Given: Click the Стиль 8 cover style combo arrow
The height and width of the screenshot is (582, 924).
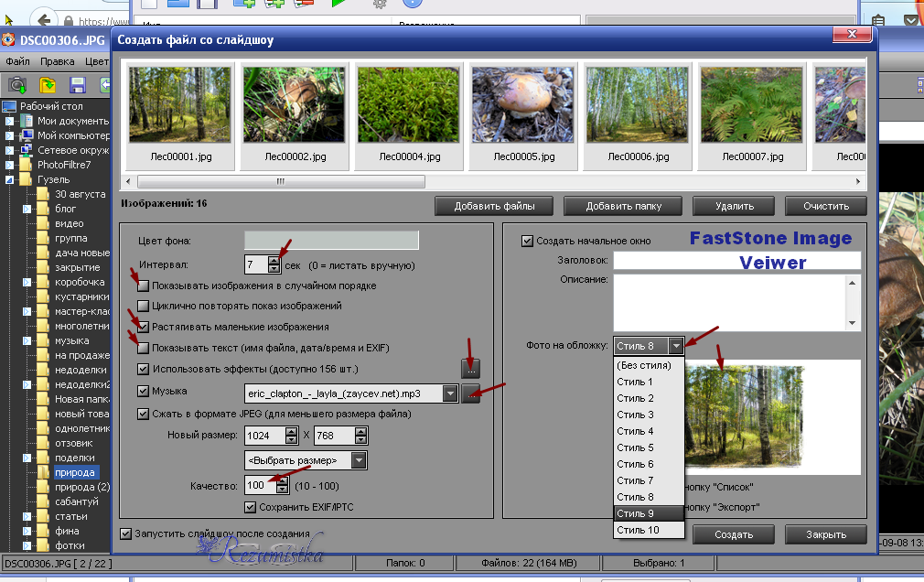Looking at the screenshot, I should [676, 346].
